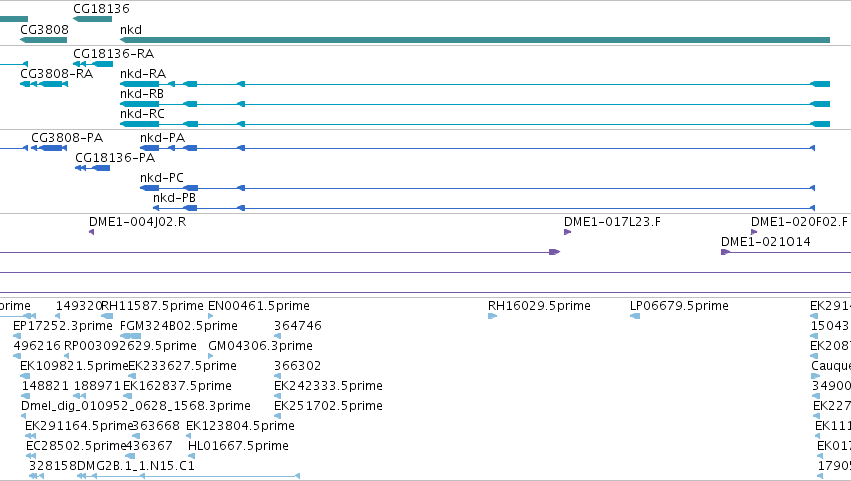The width and height of the screenshot is (851, 481).
Task: Click the CG18136 gene label
Action: [x=101, y=9]
